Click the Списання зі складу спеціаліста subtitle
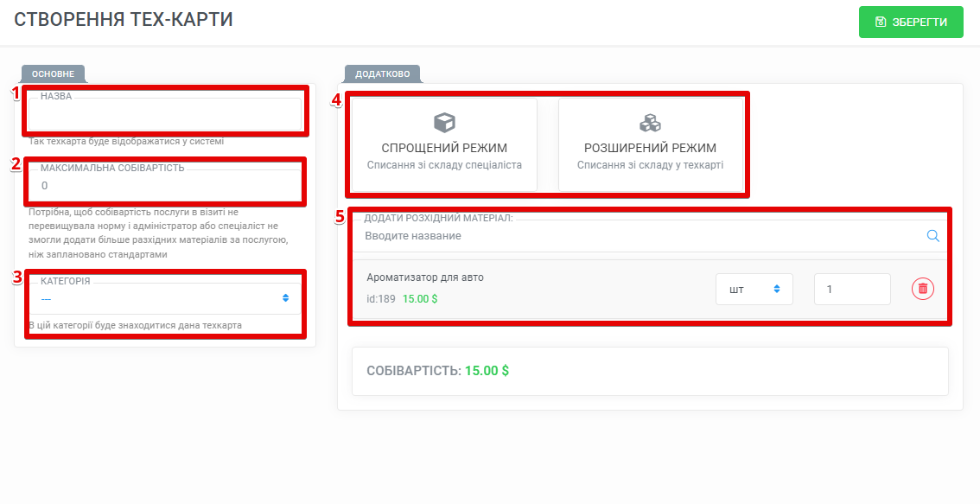 click(444, 166)
